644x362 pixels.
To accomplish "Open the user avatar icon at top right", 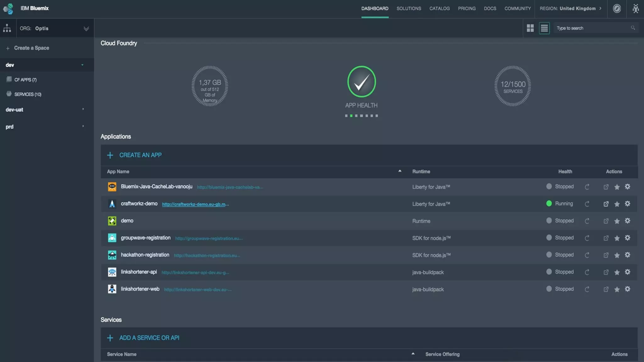I will tap(636, 8).
